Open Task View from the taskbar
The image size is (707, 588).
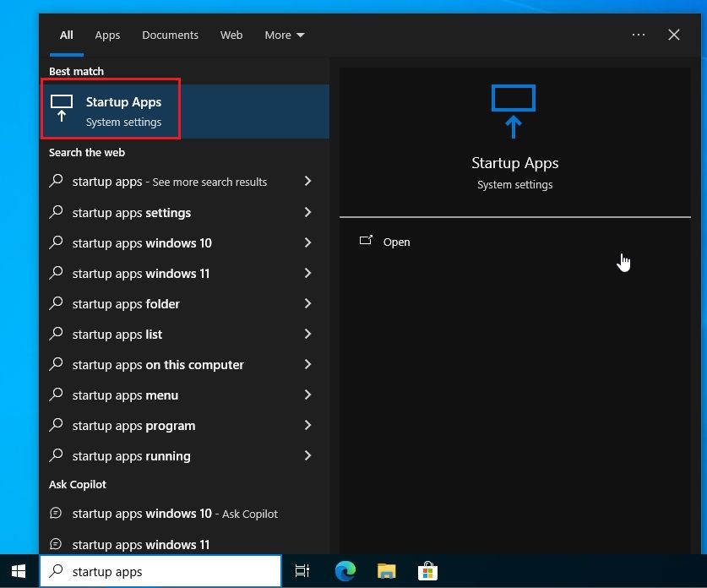coord(302,572)
